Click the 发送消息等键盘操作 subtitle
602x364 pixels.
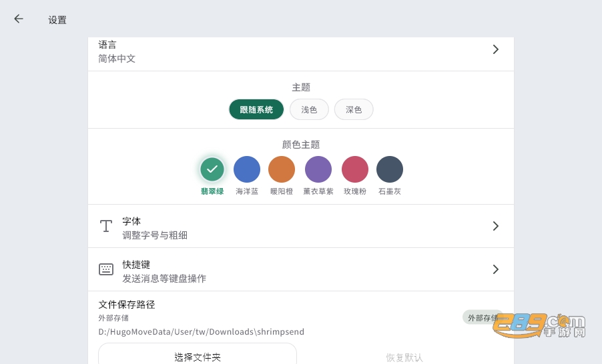[164, 279]
